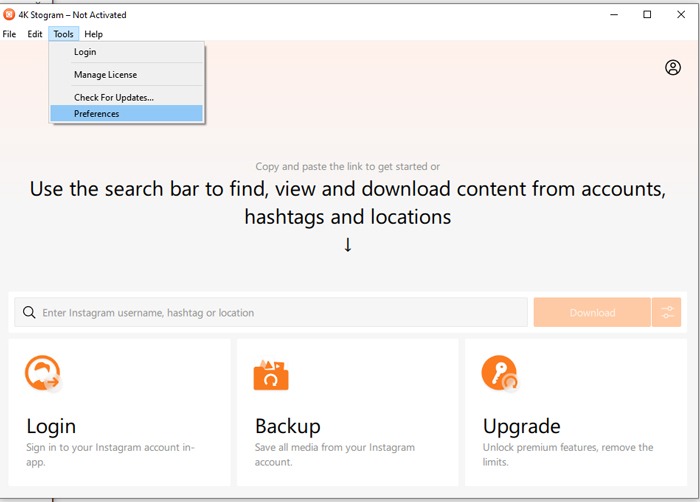Click the orange Login card icon
The width and height of the screenshot is (700, 502).
43,374
